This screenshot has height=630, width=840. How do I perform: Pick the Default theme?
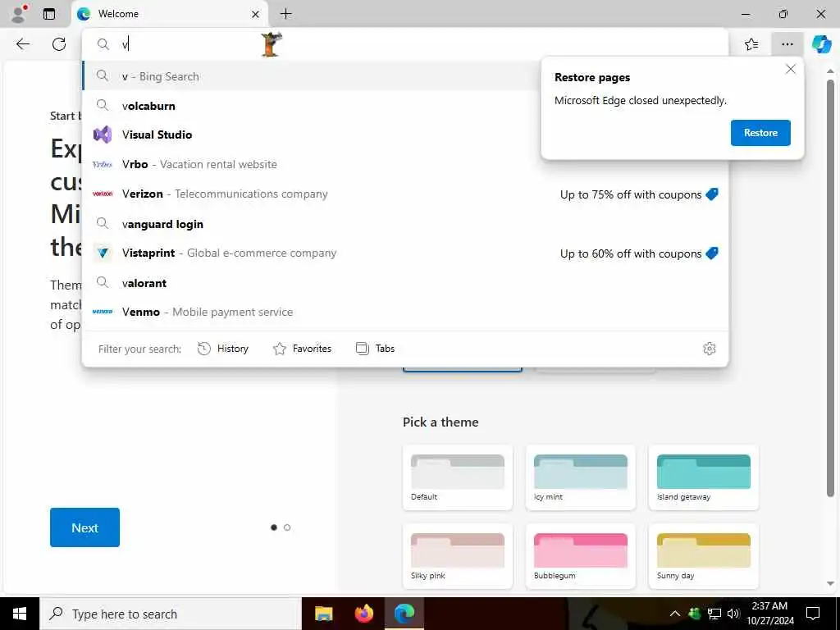(458, 478)
